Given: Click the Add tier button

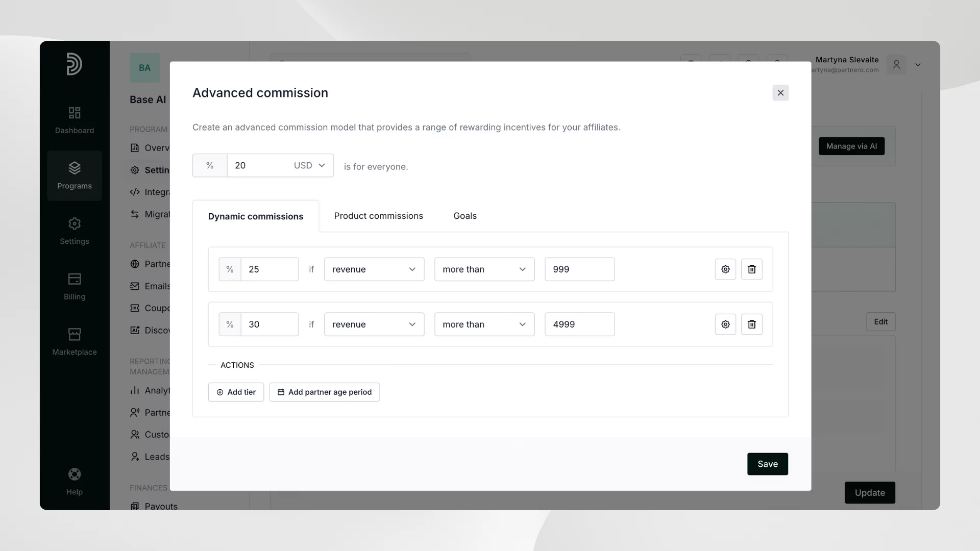Looking at the screenshot, I should [x=236, y=392].
